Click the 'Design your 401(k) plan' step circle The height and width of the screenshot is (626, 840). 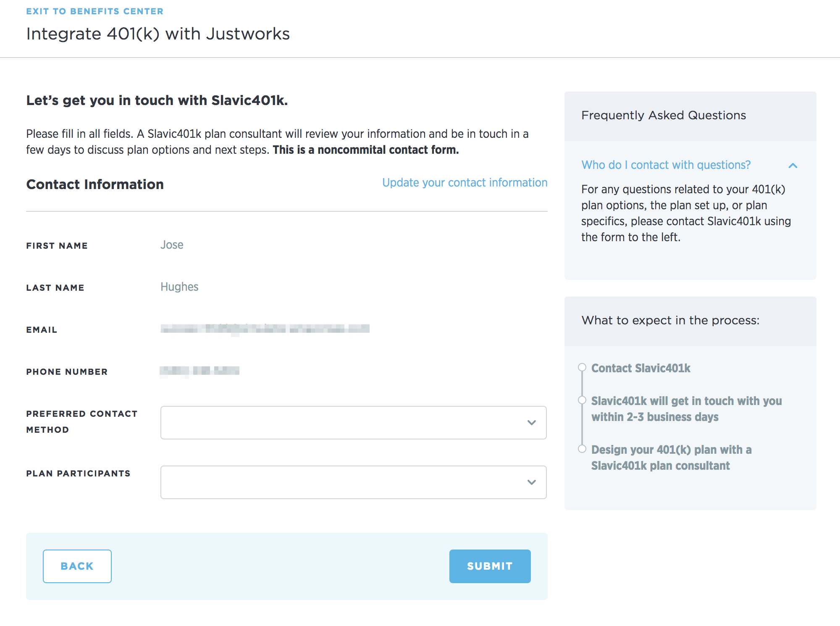click(x=582, y=449)
